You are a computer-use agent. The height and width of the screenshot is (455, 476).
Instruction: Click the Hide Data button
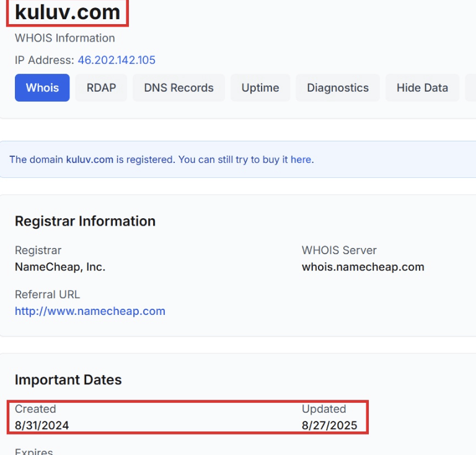coord(422,87)
